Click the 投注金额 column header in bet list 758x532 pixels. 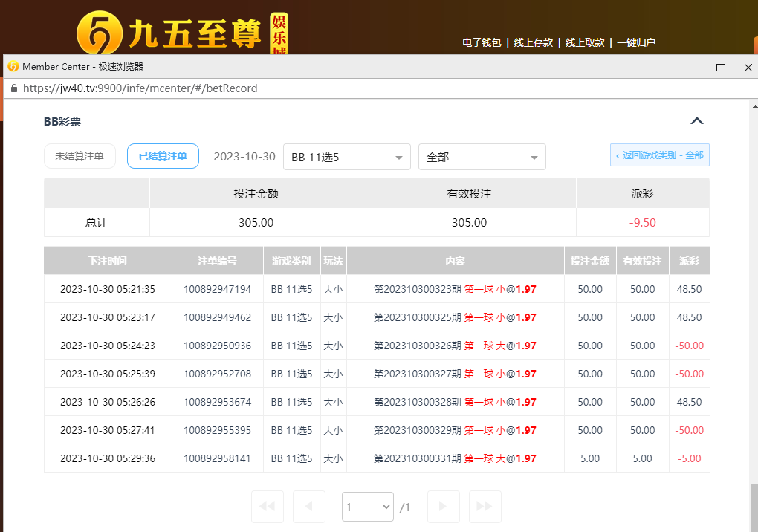click(590, 261)
